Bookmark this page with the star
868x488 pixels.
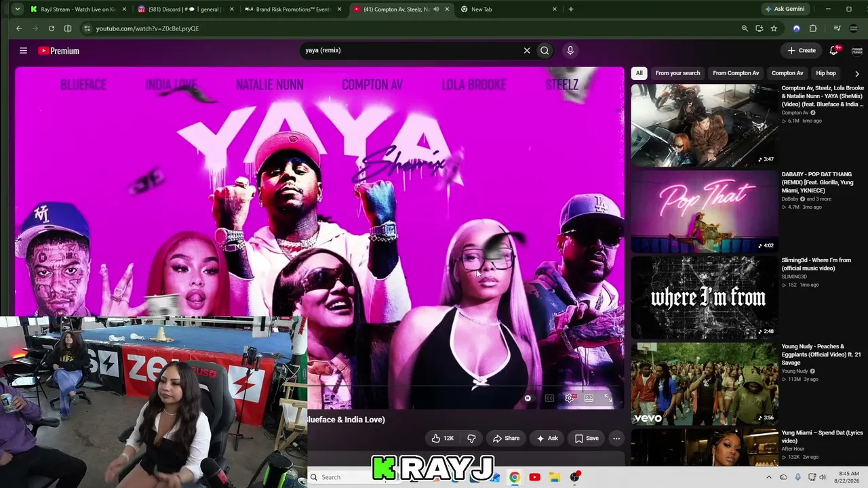[774, 28]
